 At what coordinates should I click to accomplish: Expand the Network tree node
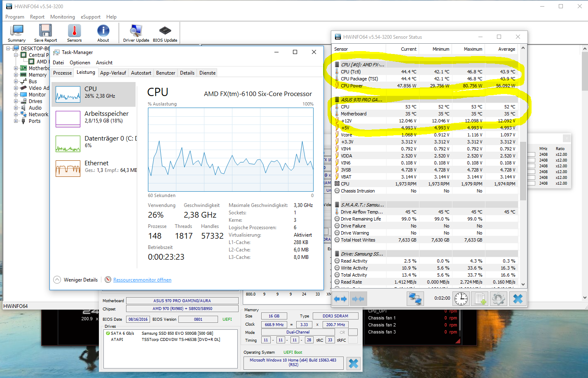pos(16,114)
